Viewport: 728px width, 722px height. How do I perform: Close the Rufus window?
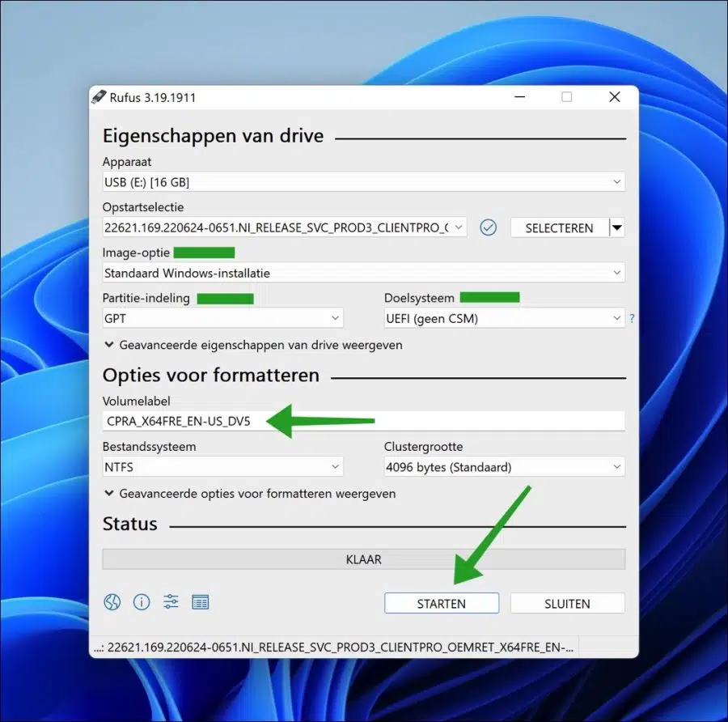[615, 96]
